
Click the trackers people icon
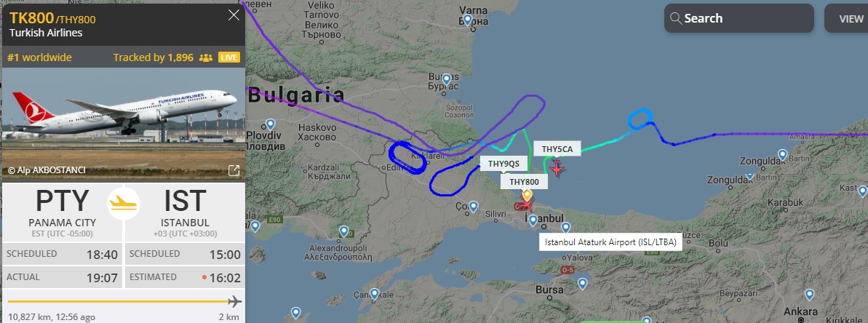[x=206, y=57]
